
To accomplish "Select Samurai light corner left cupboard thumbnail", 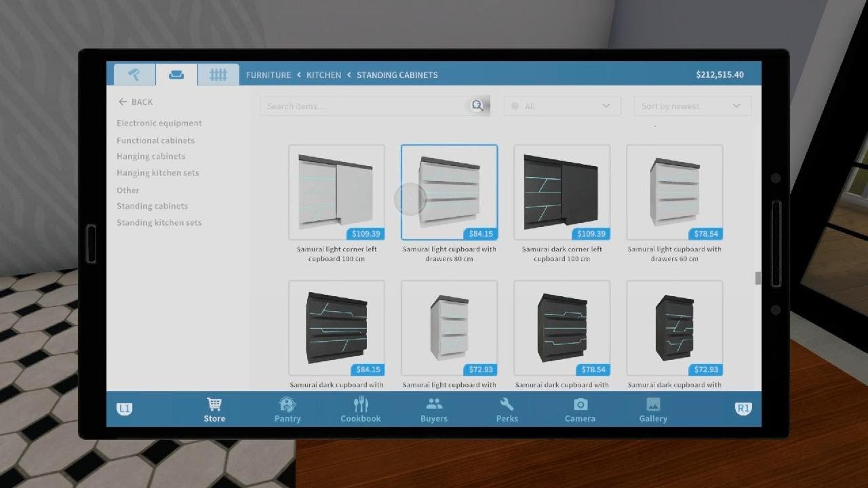I will pos(336,192).
